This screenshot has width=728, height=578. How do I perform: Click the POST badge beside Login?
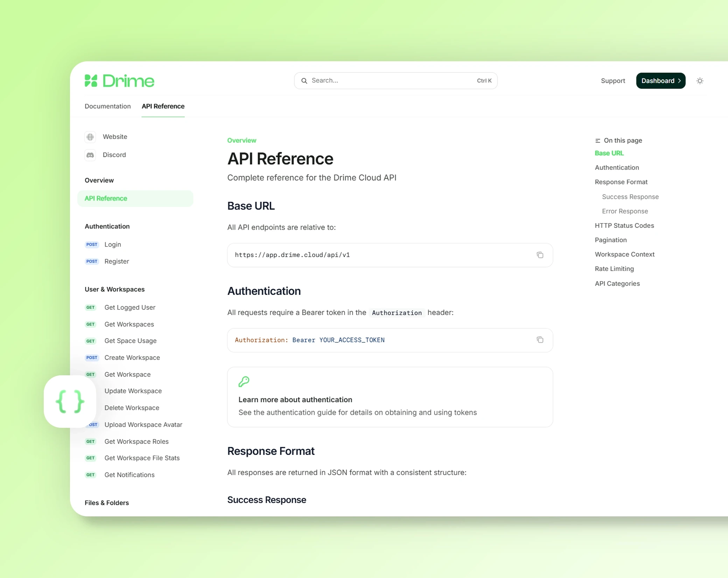(92, 244)
